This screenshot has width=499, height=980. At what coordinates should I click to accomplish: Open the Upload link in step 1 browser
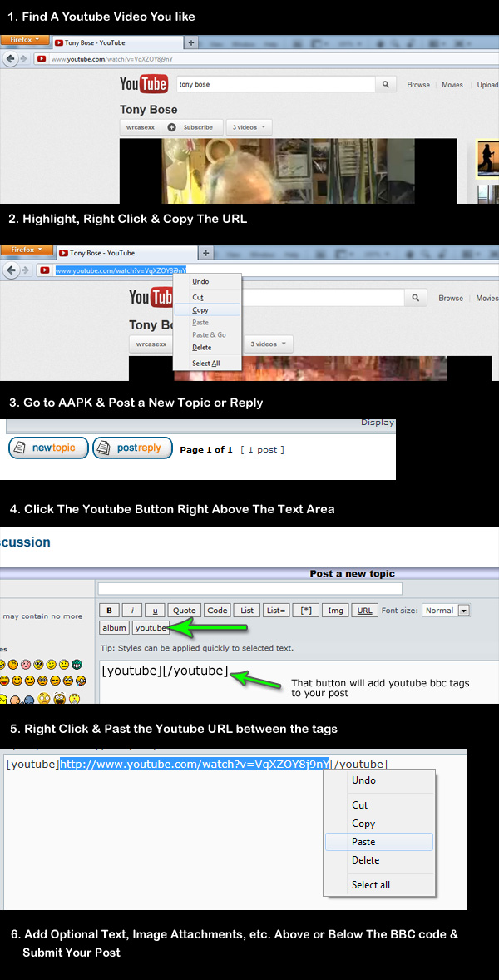(487, 85)
